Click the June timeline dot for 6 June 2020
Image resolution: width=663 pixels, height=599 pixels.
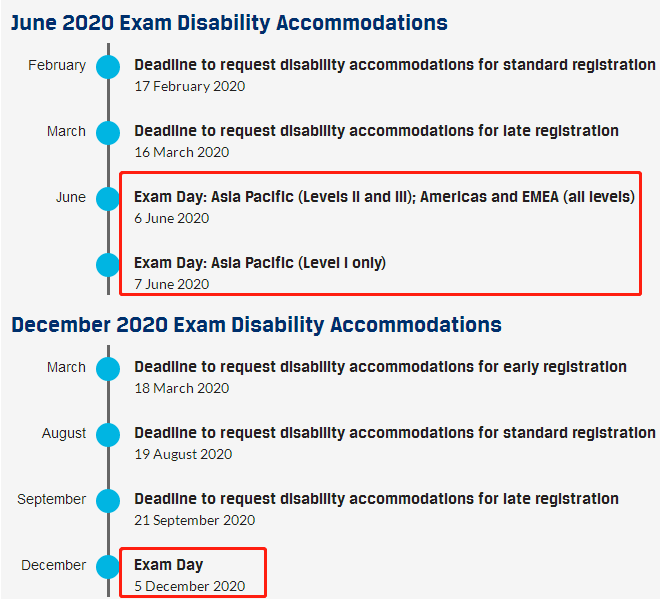coord(108,199)
